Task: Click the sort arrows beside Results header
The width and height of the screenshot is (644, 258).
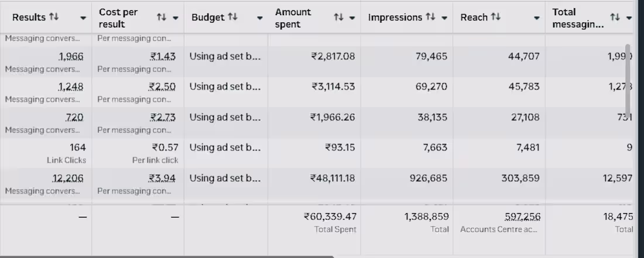Action: [x=54, y=18]
